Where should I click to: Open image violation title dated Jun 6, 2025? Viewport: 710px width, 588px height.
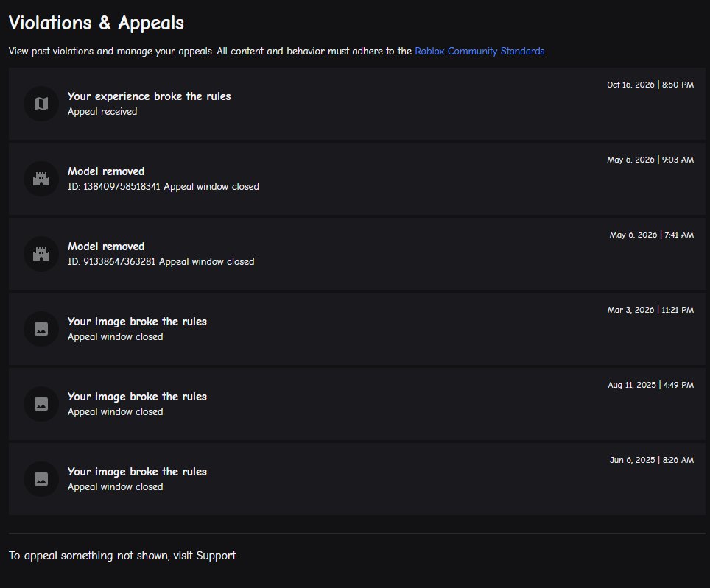tap(137, 472)
